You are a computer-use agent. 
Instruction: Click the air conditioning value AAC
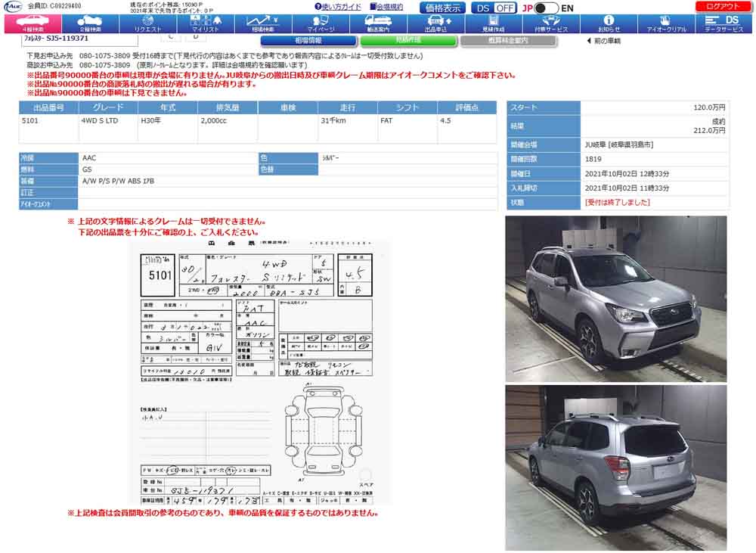[89, 158]
